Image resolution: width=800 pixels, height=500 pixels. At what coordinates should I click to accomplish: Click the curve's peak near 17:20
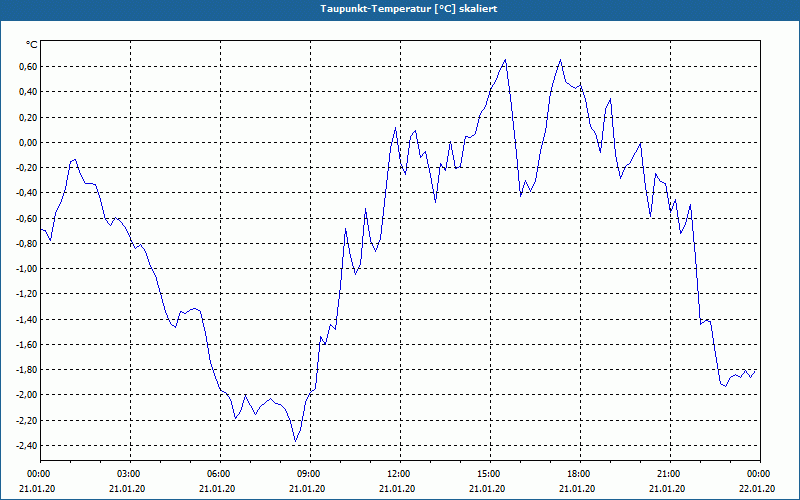560,60
